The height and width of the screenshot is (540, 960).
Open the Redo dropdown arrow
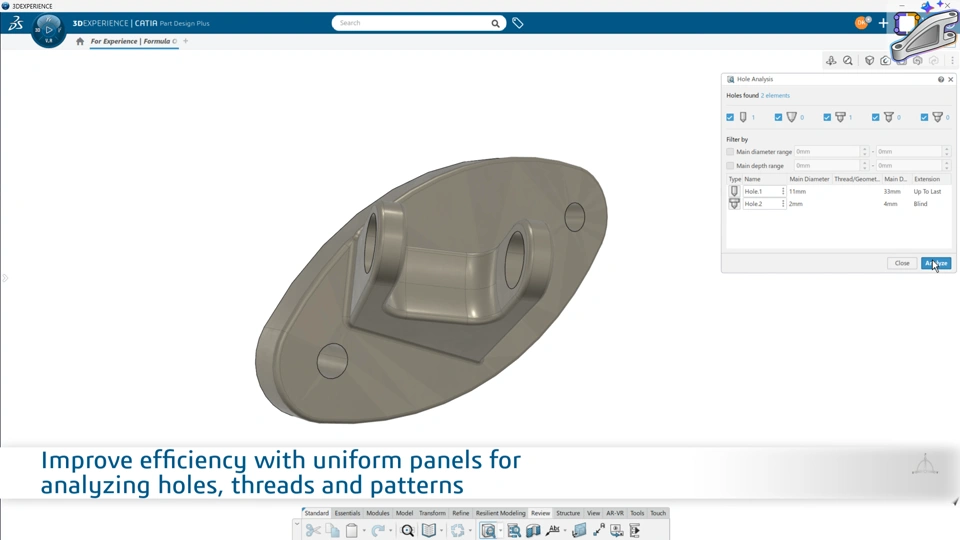point(390,531)
